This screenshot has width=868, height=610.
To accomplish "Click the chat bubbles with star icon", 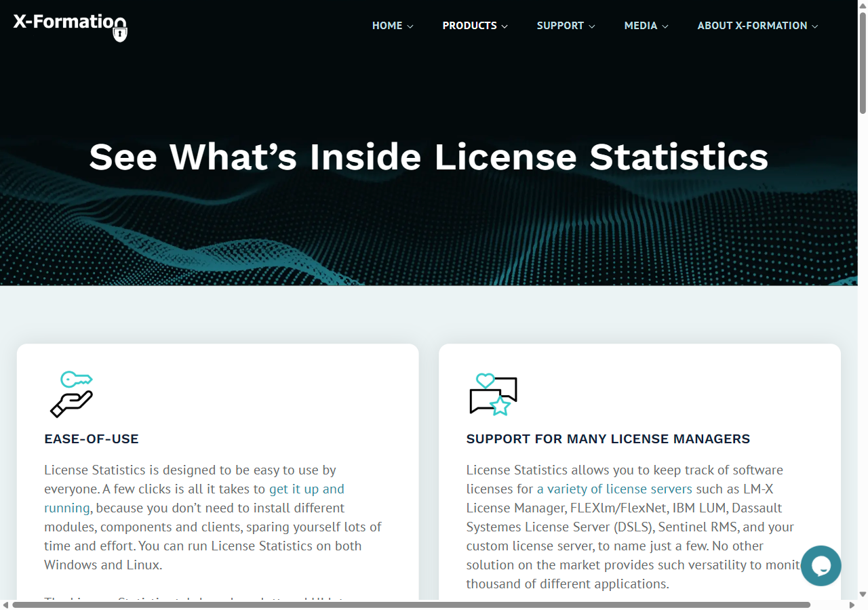I will 493,394.
